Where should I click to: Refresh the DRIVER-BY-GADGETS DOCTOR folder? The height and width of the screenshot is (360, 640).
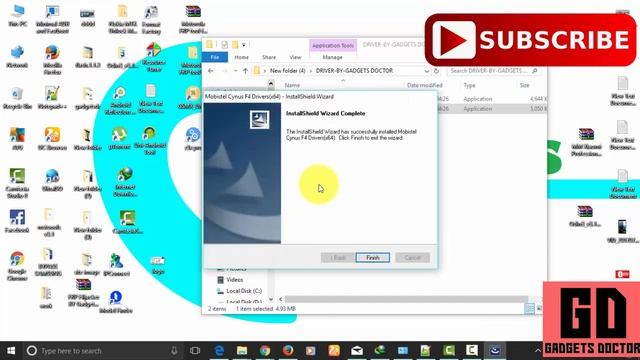436,71
